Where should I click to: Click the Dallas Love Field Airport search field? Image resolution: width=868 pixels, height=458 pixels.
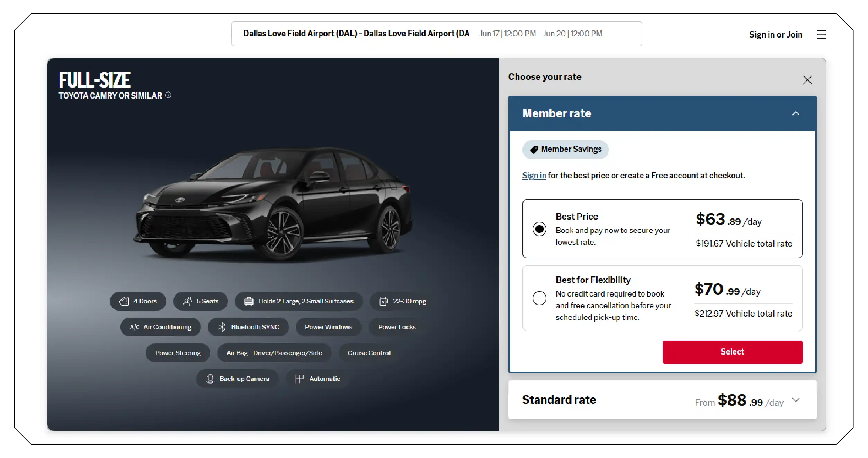(437, 34)
